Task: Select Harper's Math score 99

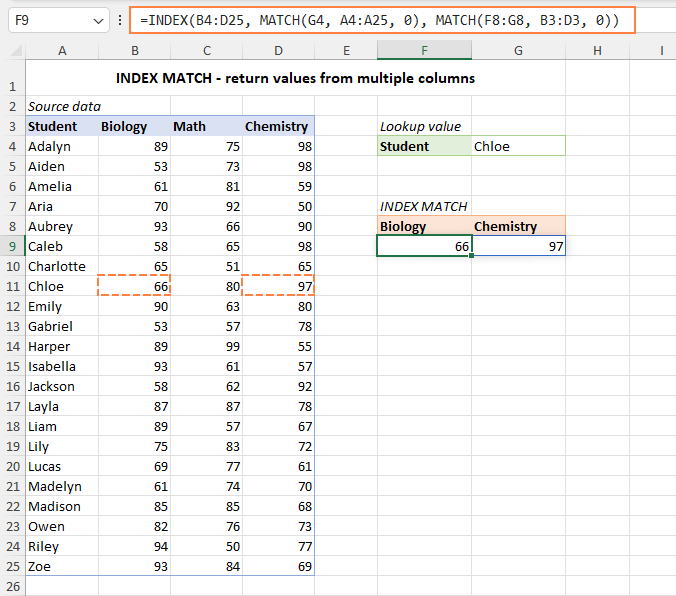Action: click(x=207, y=346)
